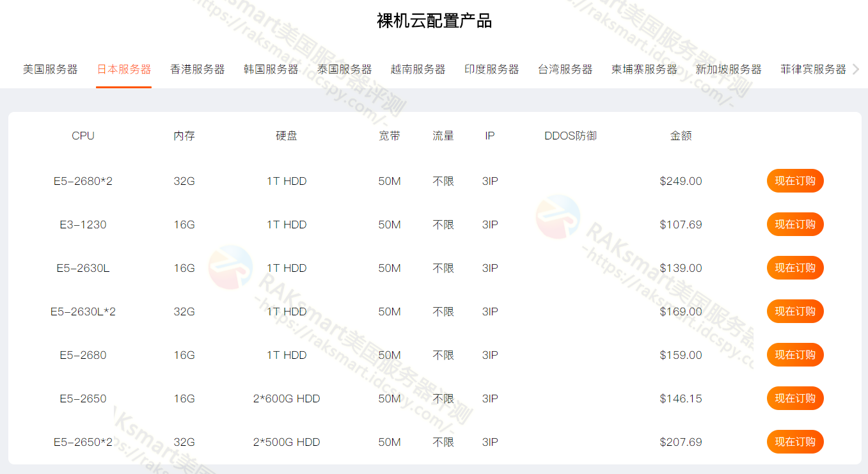Open the 菲律宾服务器 tab
Screen dimensions: 868x474
click(x=813, y=69)
